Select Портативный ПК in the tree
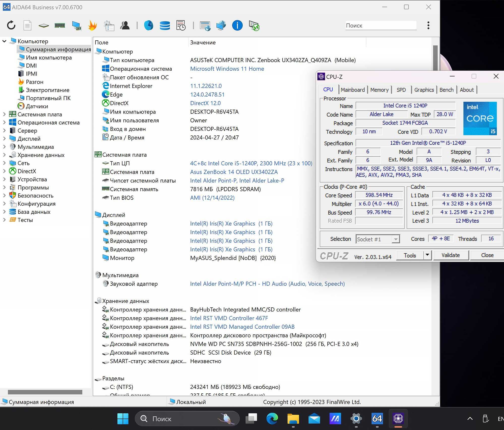This screenshot has height=430, width=504. click(x=48, y=98)
